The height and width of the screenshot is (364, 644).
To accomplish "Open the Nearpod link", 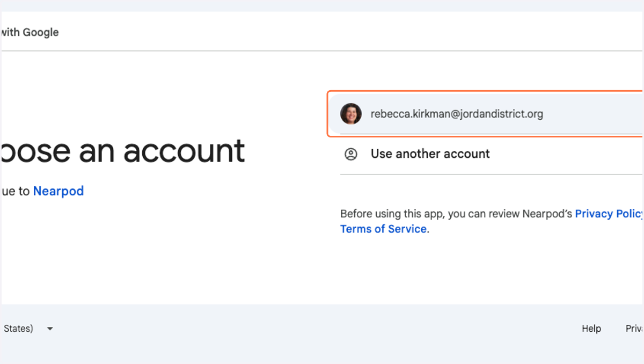I will pyautogui.click(x=58, y=191).
